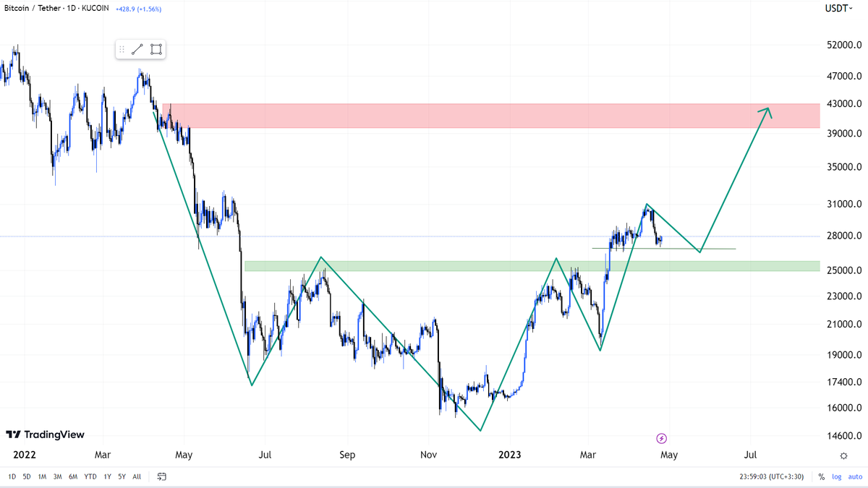The width and height of the screenshot is (868, 488).
Task: Switch to the 1D time range
Action: tap(12, 476)
